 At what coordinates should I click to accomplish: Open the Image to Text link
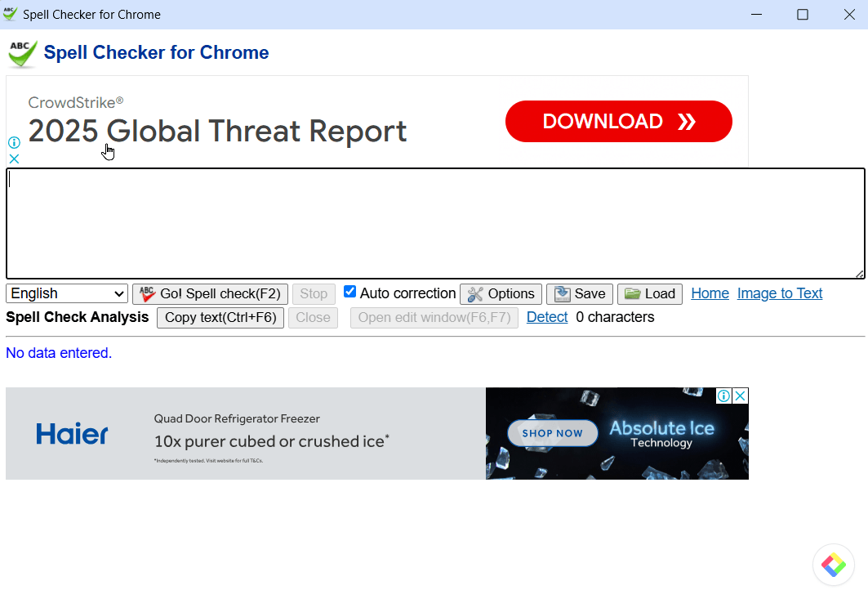click(780, 293)
